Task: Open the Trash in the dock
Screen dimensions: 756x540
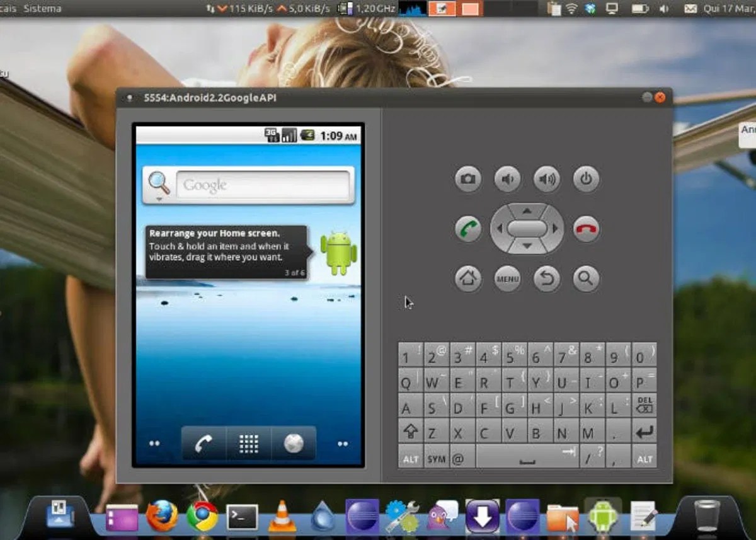Action: point(707,515)
